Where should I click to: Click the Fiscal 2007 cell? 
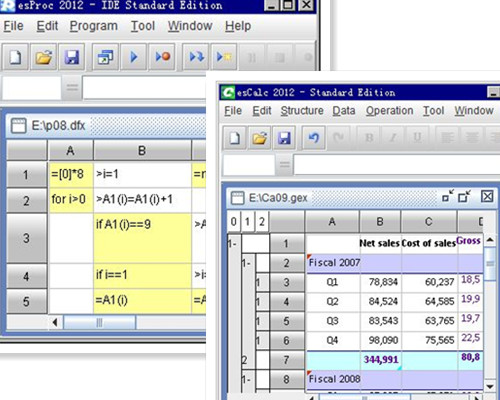point(333,263)
